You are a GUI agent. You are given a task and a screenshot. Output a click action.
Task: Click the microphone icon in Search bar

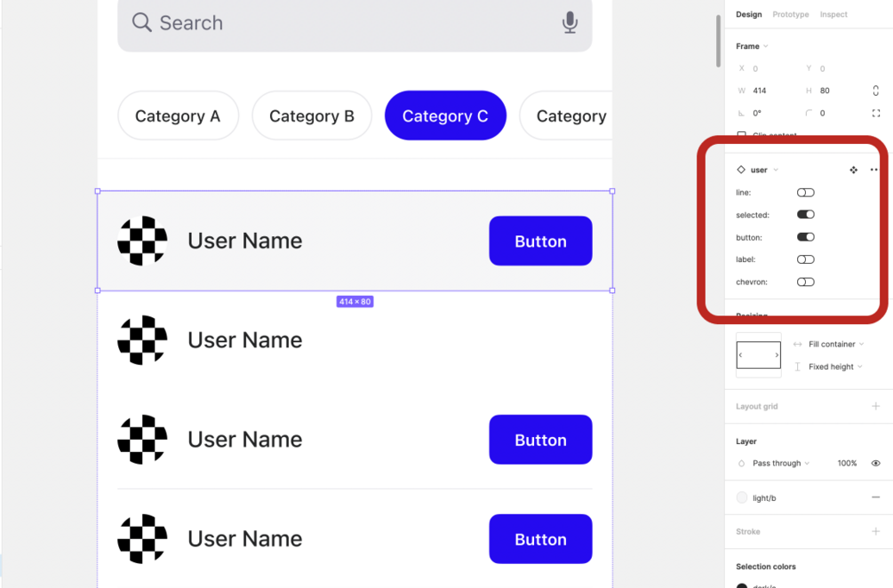click(x=570, y=23)
